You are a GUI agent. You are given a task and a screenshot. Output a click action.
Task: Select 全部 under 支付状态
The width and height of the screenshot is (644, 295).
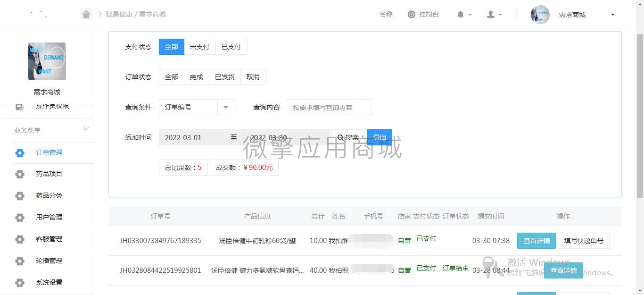[x=172, y=47]
